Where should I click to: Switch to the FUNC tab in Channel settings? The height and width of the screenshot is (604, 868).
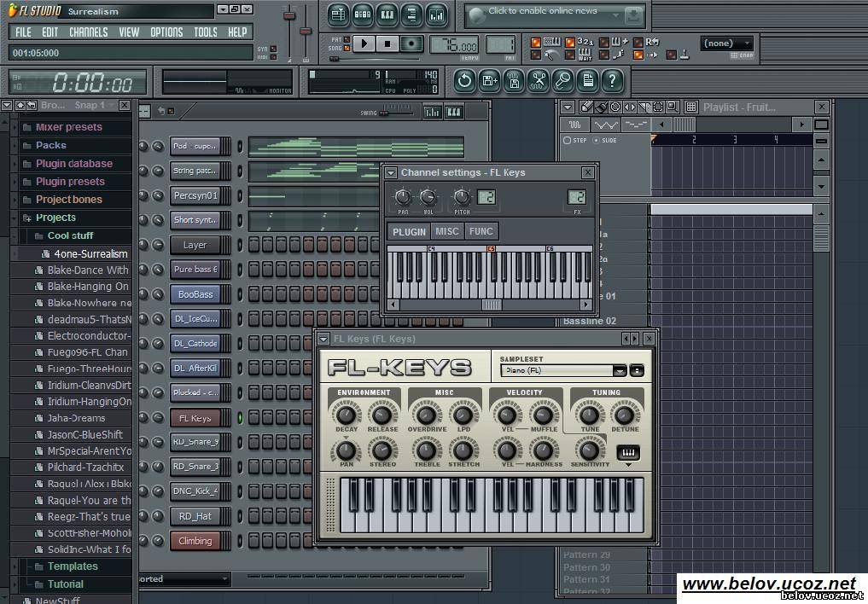pyautogui.click(x=481, y=231)
